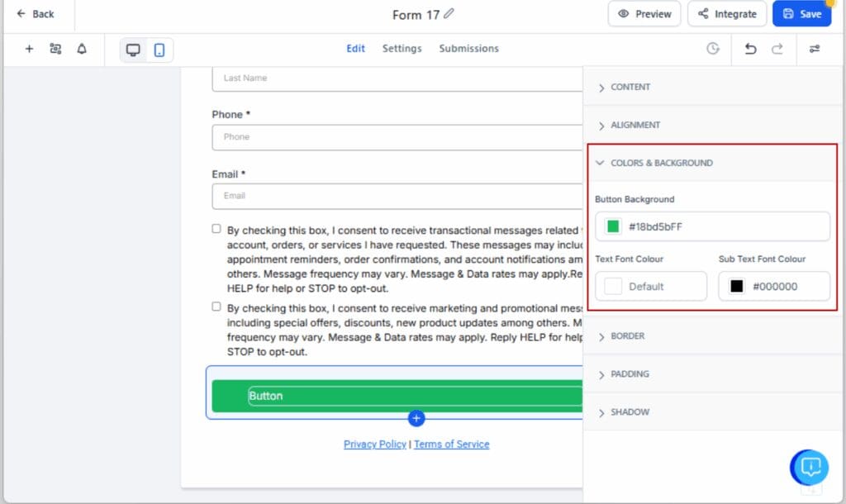Open the Terms of Service link
This screenshot has height=504, width=846.
(x=451, y=444)
